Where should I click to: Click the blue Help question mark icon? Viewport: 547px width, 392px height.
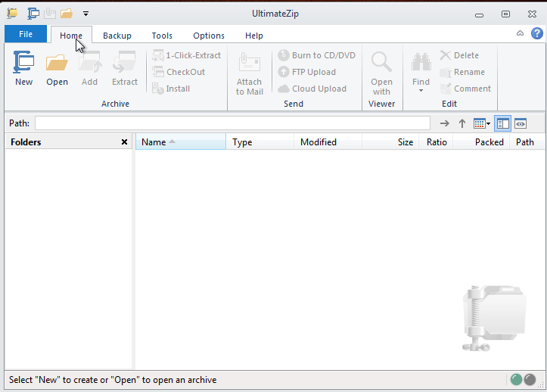point(537,33)
